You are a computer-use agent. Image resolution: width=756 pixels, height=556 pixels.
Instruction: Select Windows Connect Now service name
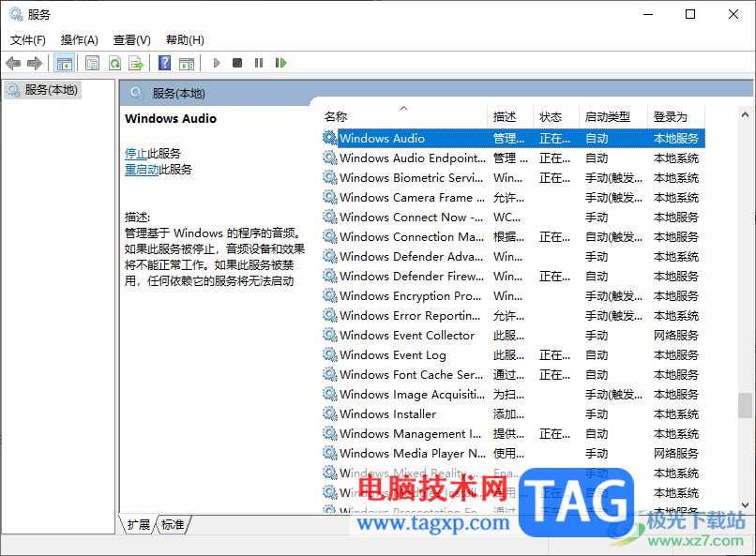(411, 218)
